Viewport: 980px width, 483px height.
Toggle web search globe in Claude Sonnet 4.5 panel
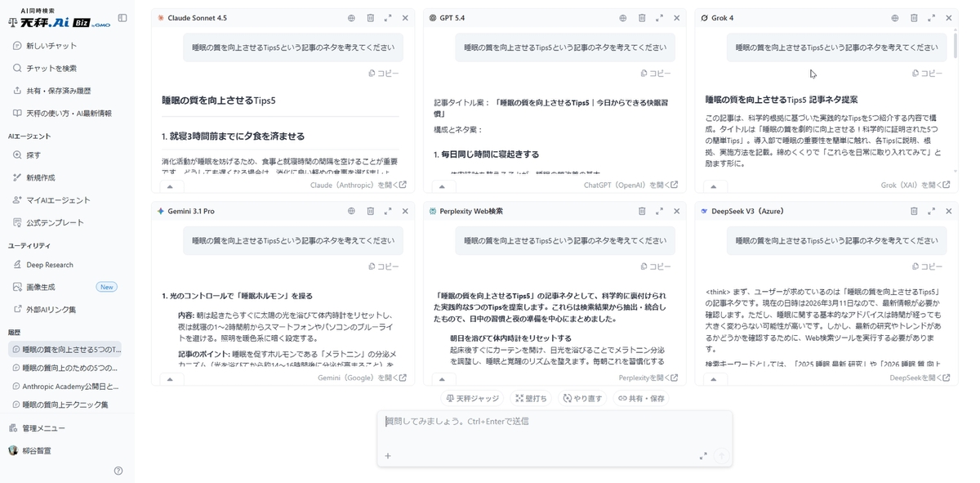pos(351,18)
